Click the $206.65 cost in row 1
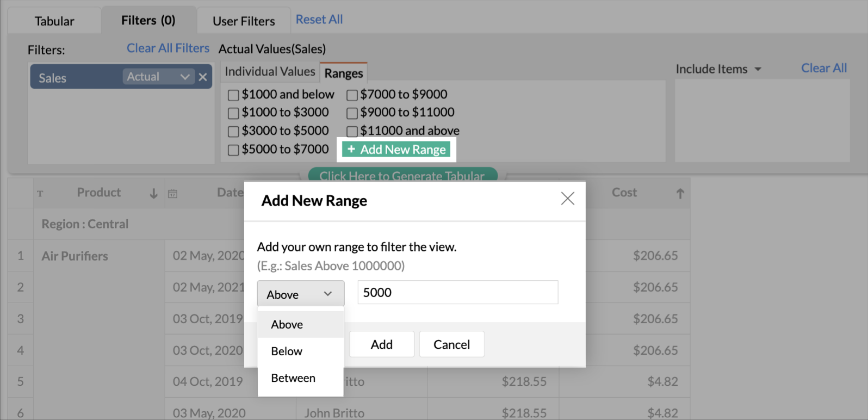The image size is (868, 420). [x=655, y=256]
